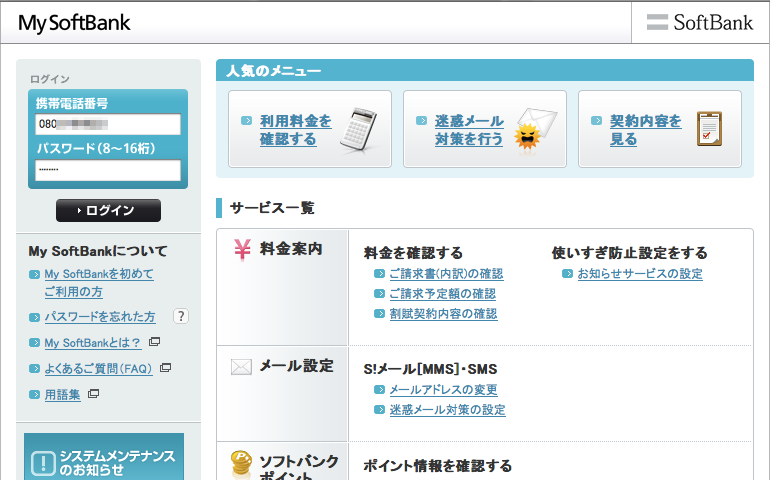Image resolution: width=770 pixels, height=480 pixels.
Task: Click the S!メール[MMS]・SMS subheading
Action: (430, 369)
